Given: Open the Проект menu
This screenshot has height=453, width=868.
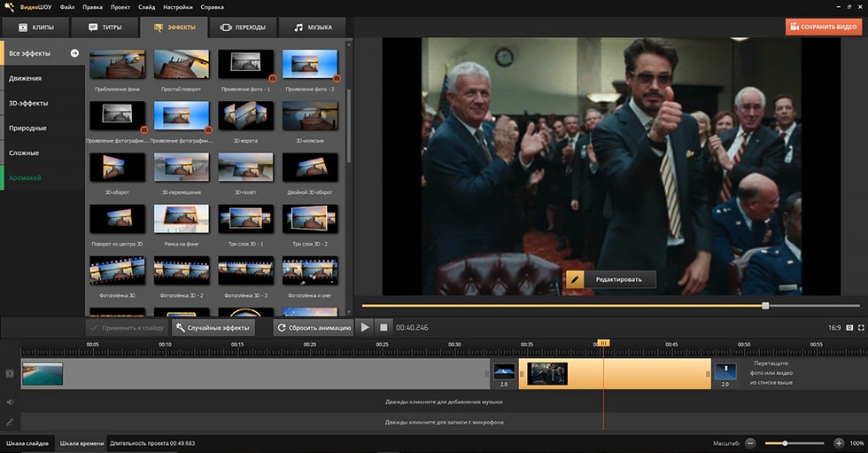Looking at the screenshot, I should pos(120,7).
